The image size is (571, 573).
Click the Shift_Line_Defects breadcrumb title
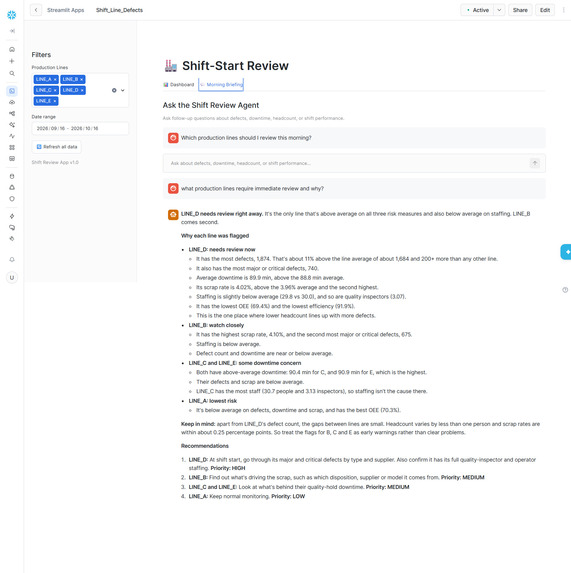click(119, 10)
